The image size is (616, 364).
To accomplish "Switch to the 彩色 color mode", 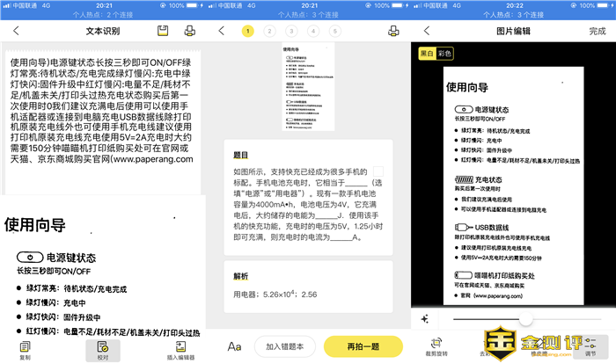I will click(x=444, y=54).
